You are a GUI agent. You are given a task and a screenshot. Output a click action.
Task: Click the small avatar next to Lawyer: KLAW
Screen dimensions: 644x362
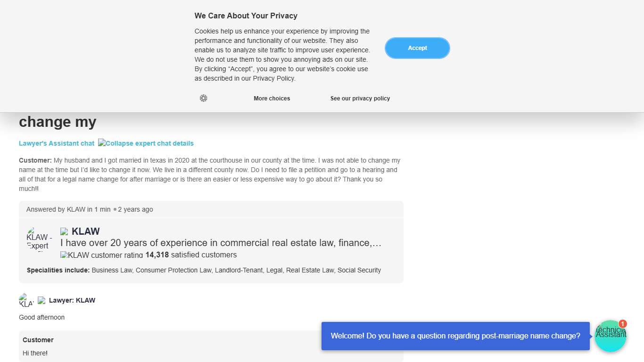click(x=26, y=300)
